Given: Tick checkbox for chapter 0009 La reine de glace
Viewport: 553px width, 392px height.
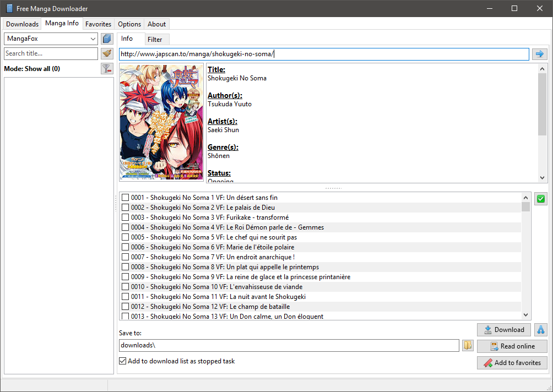Looking at the screenshot, I should 125,277.
